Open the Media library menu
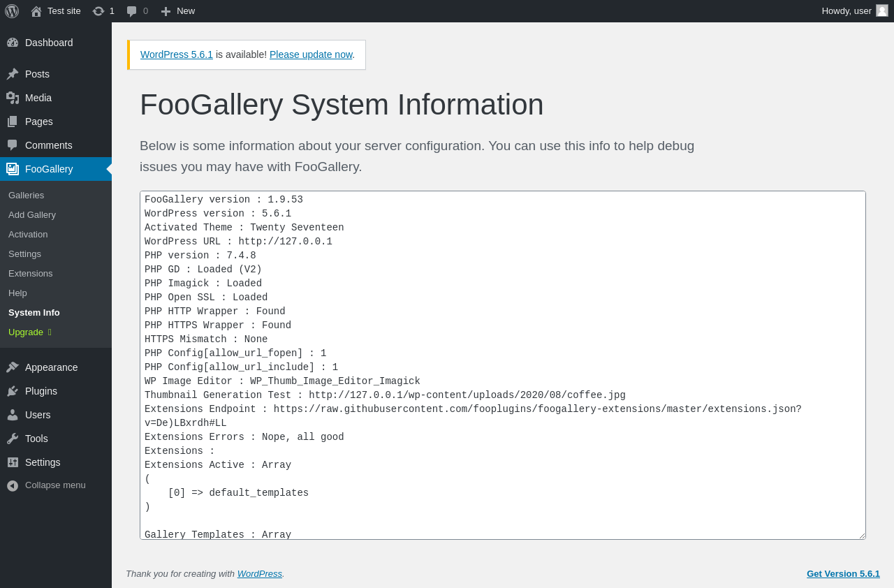Viewport: 894px width, 588px height. (x=56, y=98)
